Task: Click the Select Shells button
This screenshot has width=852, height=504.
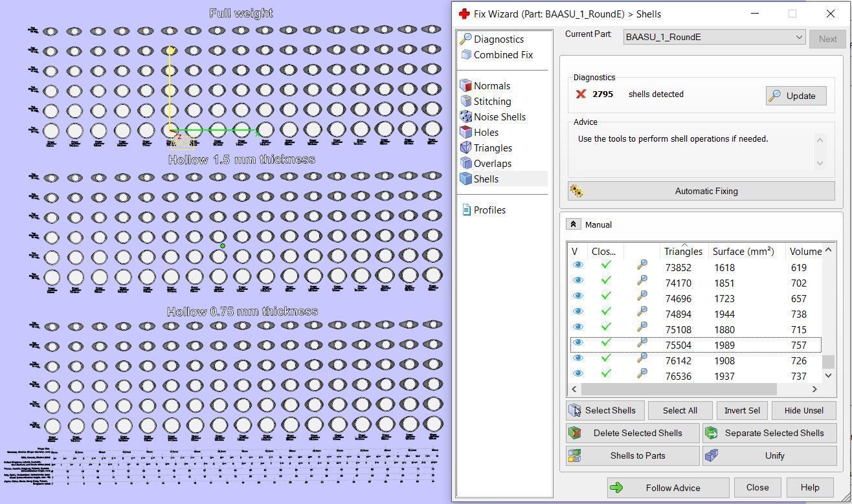Action: (605, 410)
